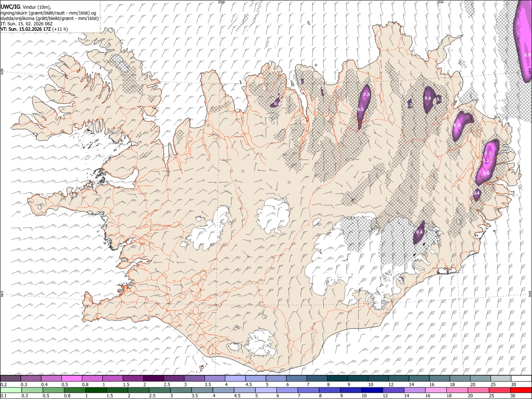This screenshot has height=399, width=532.
Task: Click the '20W' longitude label
Action: click(x=221, y=2)
